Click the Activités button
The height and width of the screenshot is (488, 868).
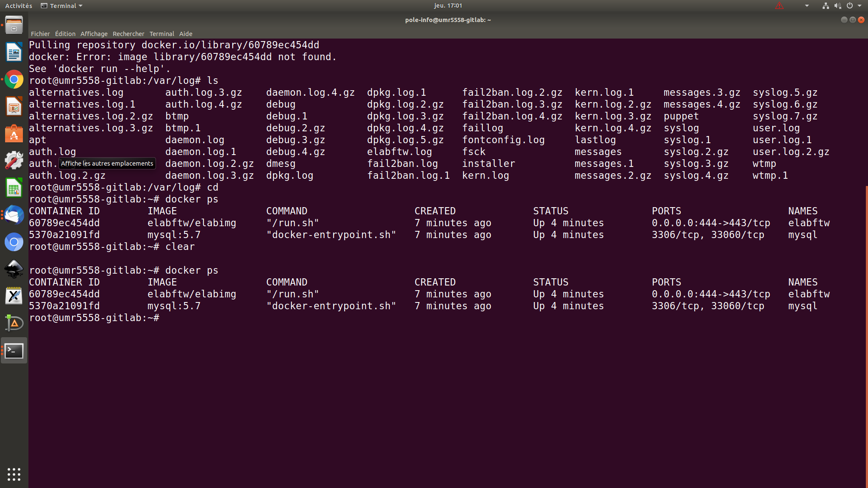[x=18, y=6]
